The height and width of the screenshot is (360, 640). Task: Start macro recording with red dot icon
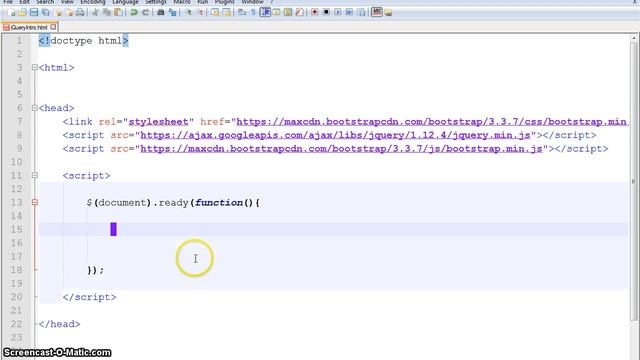pyautogui.click(x=315, y=12)
